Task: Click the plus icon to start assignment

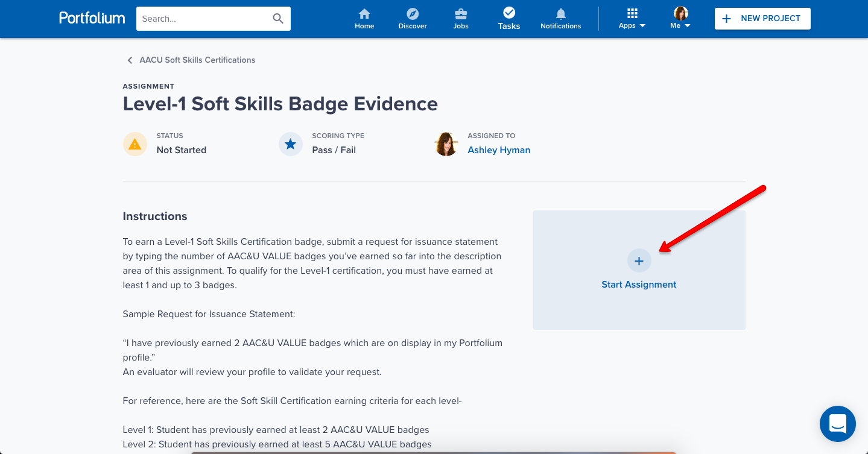Action: (x=639, y=261)
